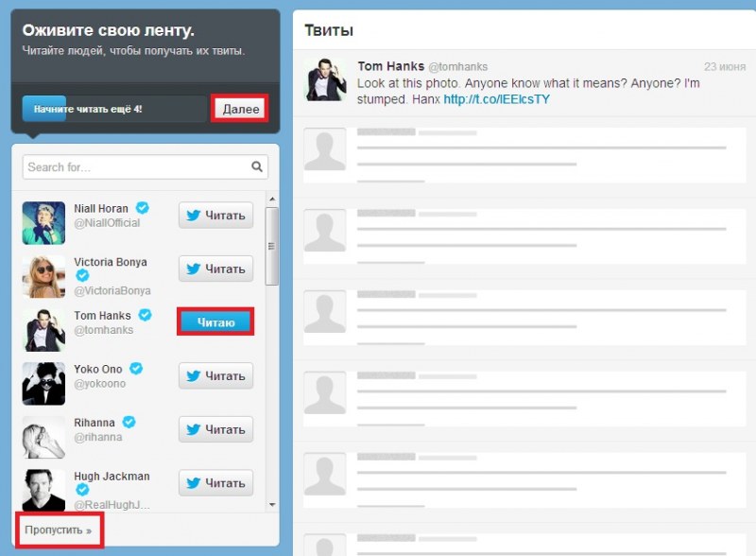
Task: Follow Niall Horan with Читать button
Action: click(x=215, y=216)
